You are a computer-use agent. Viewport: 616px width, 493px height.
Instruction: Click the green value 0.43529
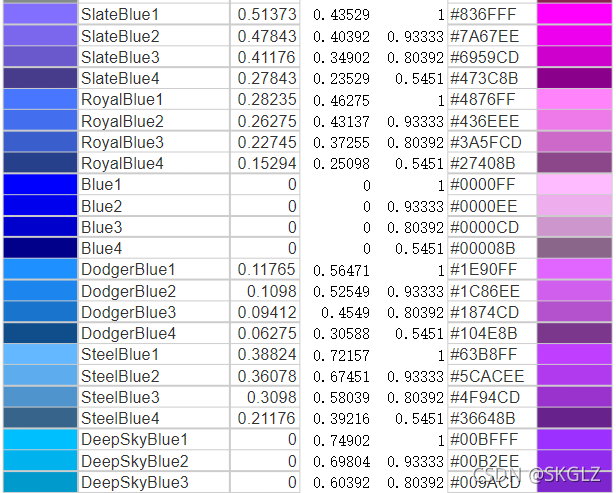(341, 15)
